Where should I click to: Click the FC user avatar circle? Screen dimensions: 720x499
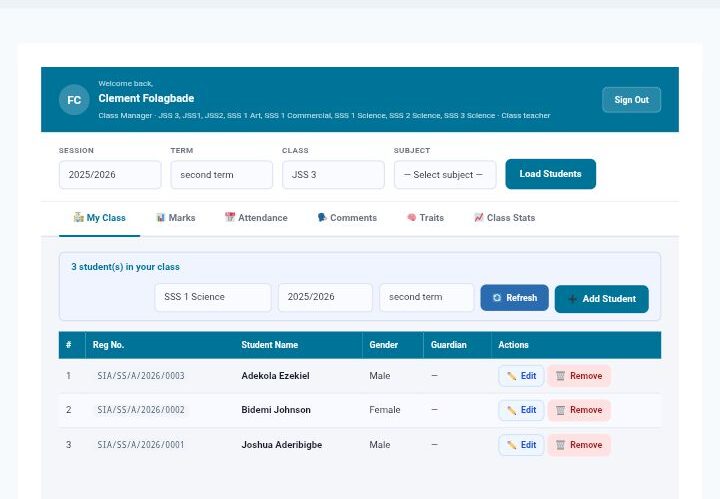(x=74, y=100)
